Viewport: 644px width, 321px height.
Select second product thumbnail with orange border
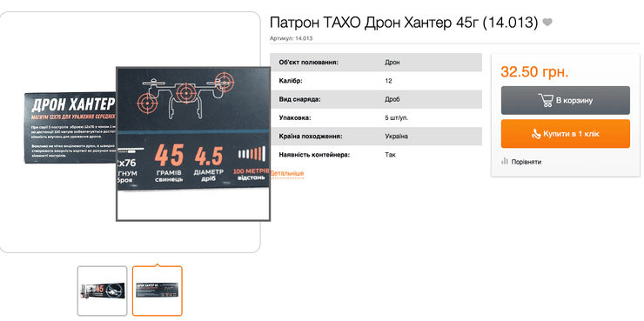point(158,291)
